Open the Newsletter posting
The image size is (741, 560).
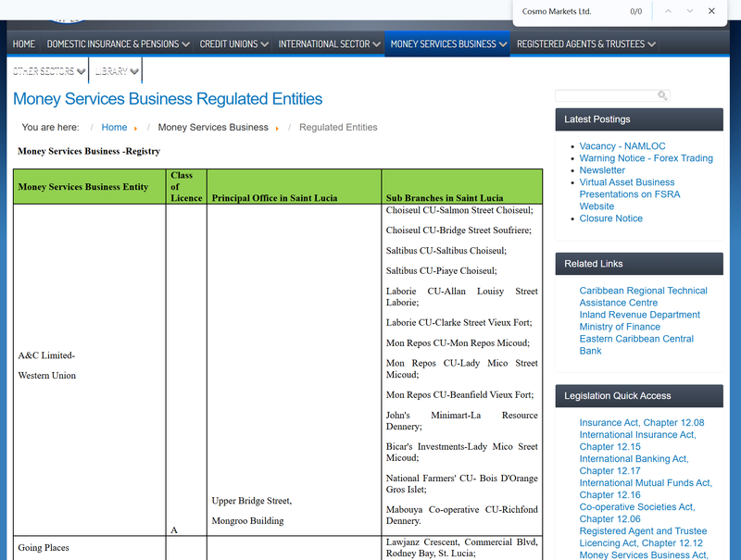point(602,170)
